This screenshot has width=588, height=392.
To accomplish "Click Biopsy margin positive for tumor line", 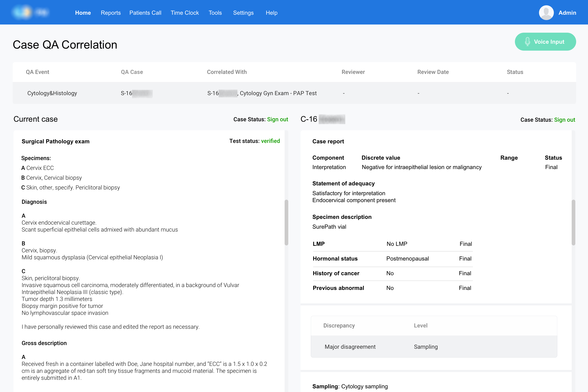I will (x=62, y=306).
